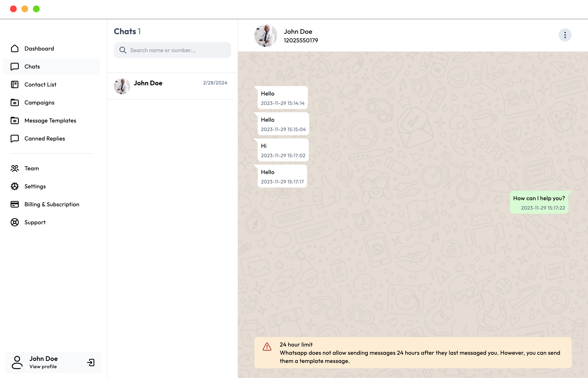This screenshot has height=378, width=588.
Task: Click the Campaigns folder icon
Action: click(x=15, y=103)
